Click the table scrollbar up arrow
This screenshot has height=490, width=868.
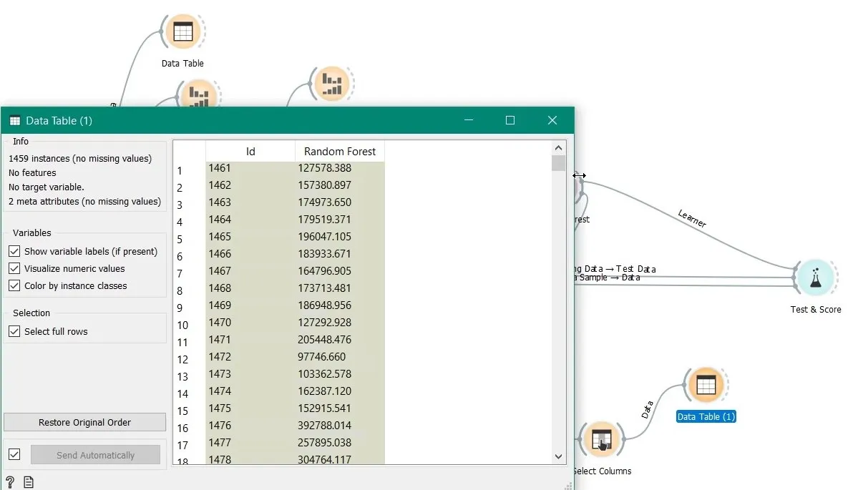tap(559, 147)
